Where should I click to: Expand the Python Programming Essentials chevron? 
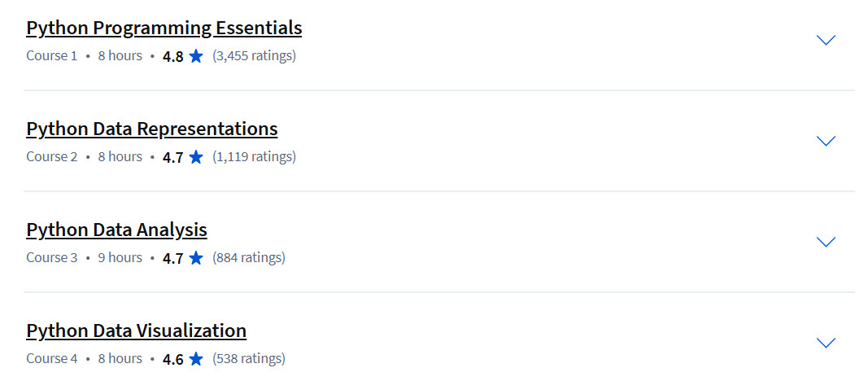click(826, 40)
